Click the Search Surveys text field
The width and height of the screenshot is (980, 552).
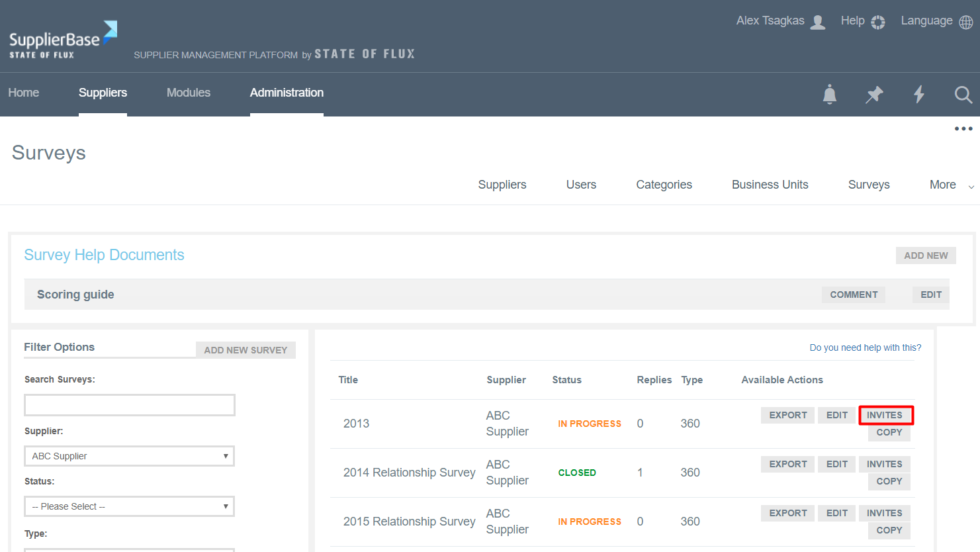[x=130, y=405]
